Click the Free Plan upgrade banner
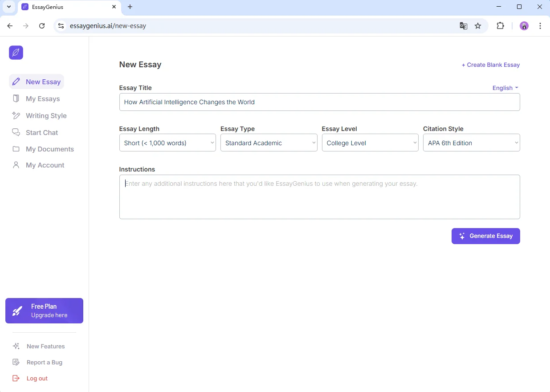 44,310
